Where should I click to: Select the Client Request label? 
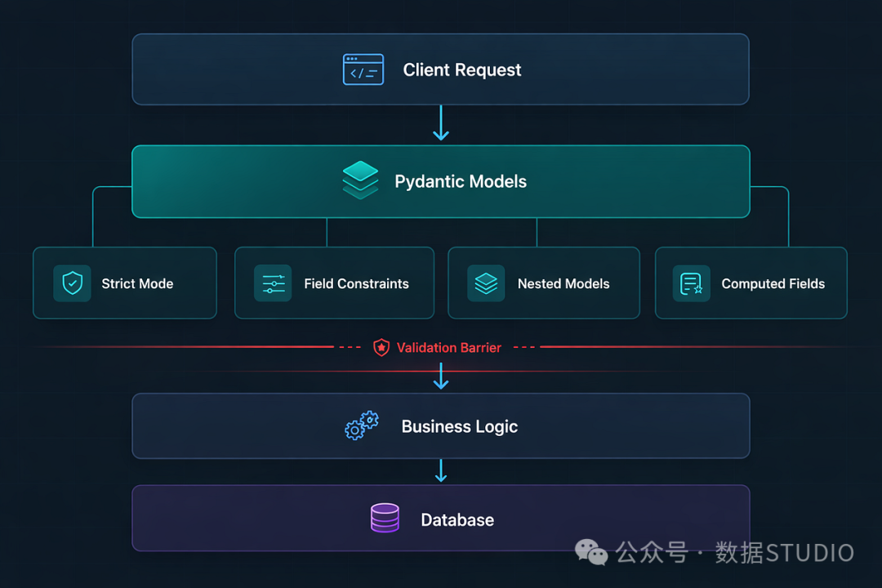point(461,69)
